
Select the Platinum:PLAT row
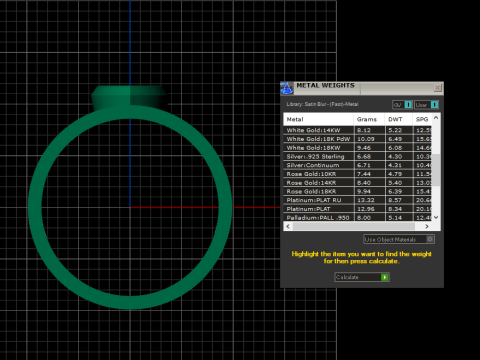pyautogui.click(x=358, y=209)
